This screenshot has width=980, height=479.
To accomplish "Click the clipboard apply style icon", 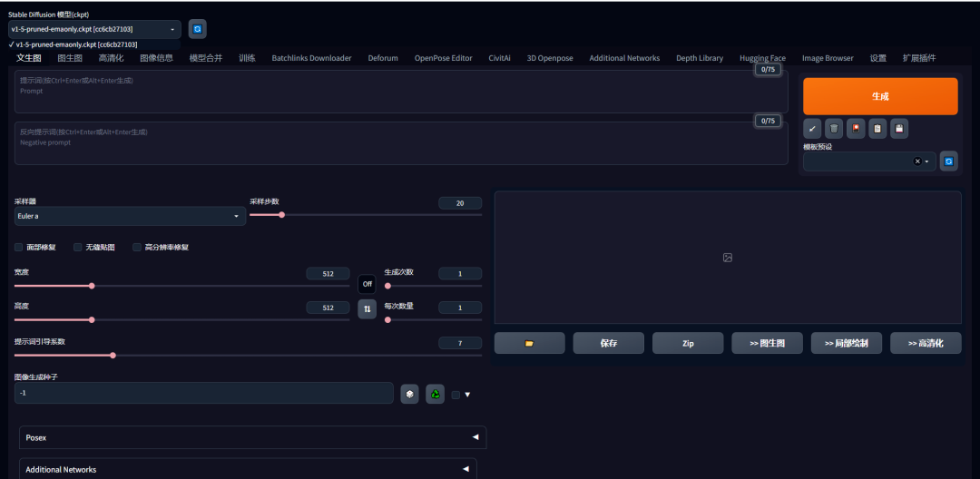I will click(x=877, y=129).
